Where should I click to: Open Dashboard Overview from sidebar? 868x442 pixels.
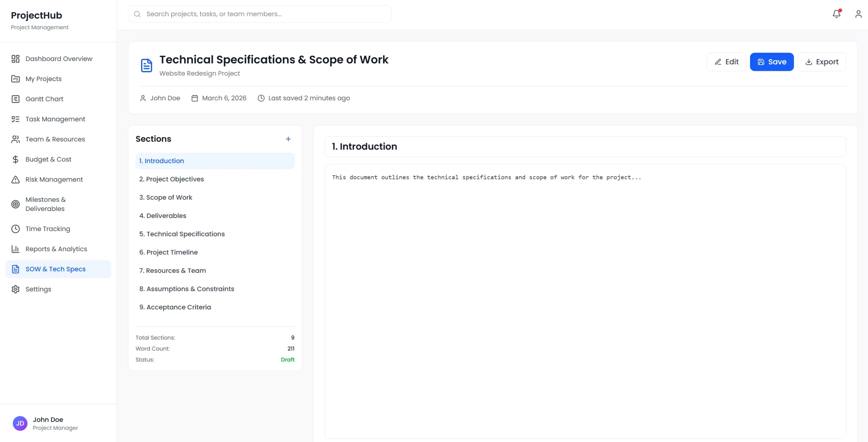[58, 59]
